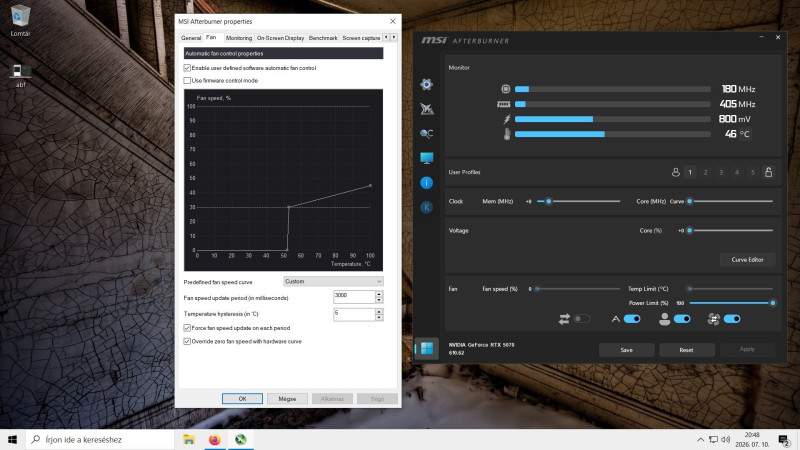Viewport: 800px width, 450px height.
Task: Open the On-Screen Display tab
Action: 280,38
